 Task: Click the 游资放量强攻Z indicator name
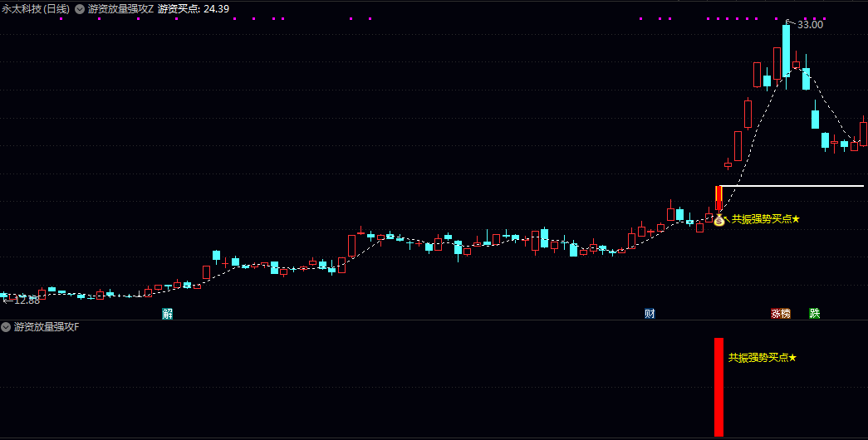120,9
